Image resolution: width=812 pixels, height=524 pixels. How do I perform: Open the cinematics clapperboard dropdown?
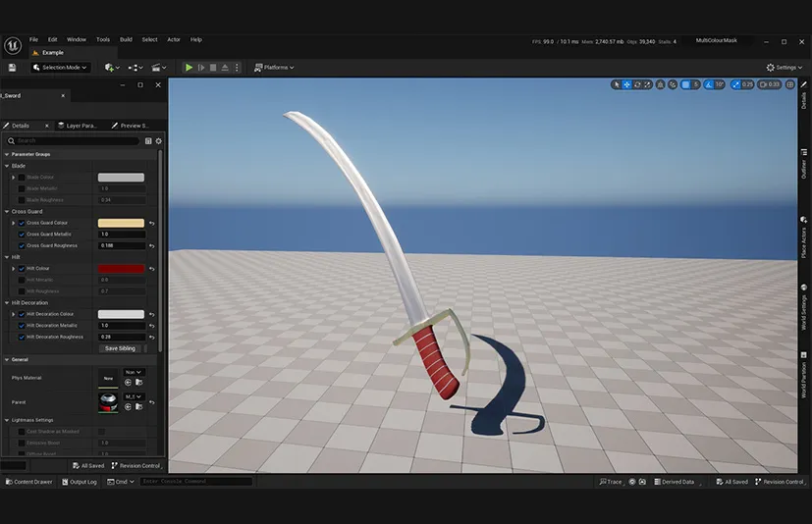coord(158,68)
